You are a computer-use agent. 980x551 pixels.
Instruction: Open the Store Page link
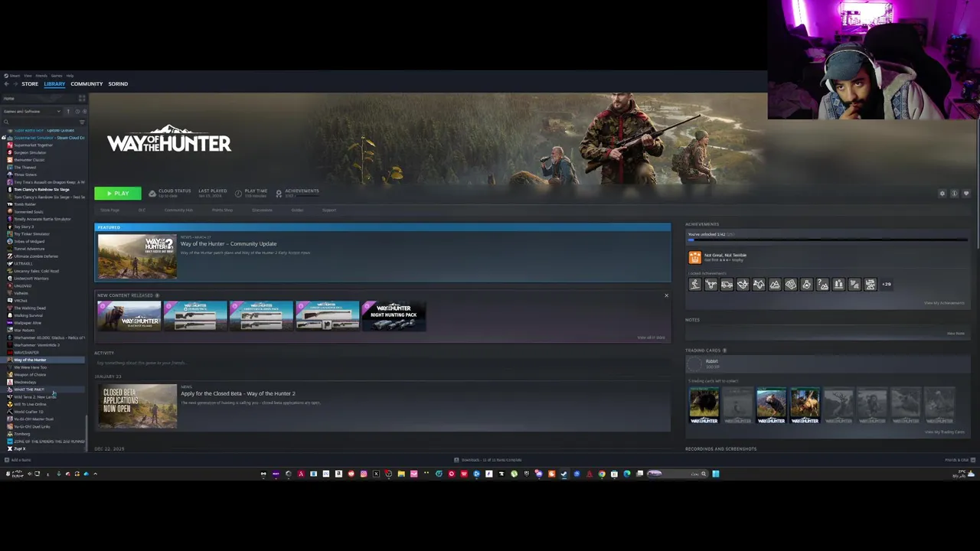(109, 210)
